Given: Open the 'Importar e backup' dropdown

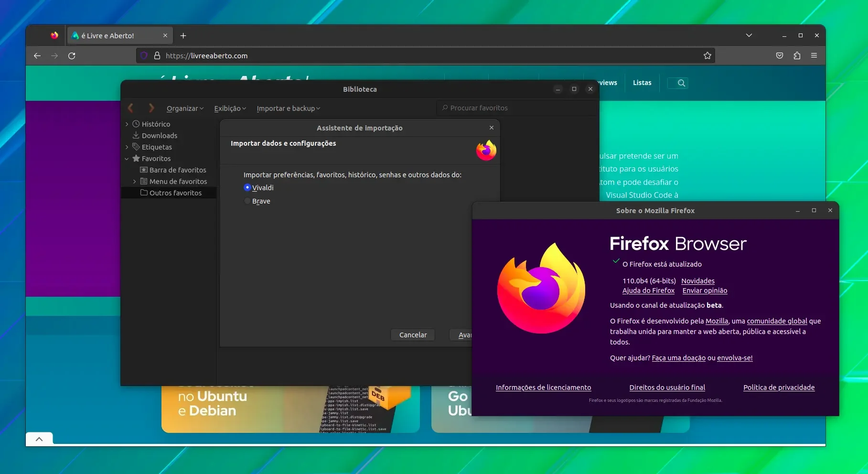Looking at the screenshot, I should (x=288, y=108).
